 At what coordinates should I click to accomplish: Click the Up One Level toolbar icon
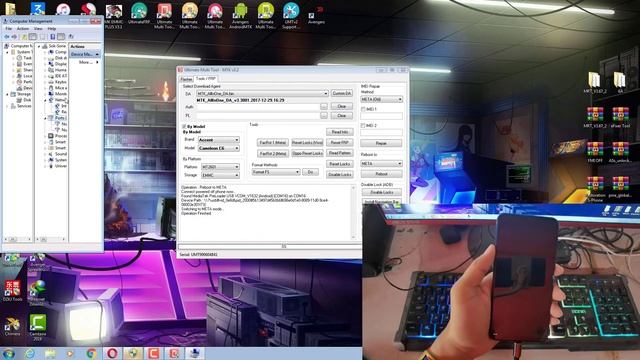tap(24, 37)
